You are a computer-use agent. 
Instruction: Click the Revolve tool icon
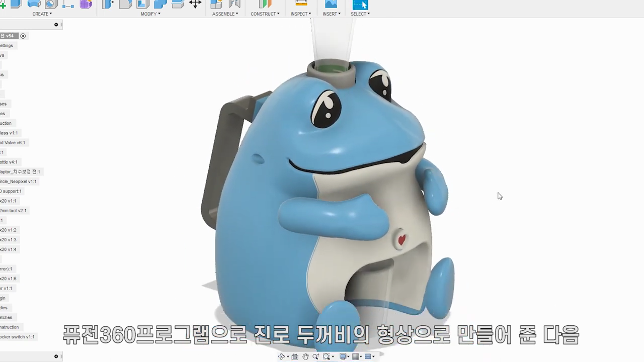pos(34,4)
